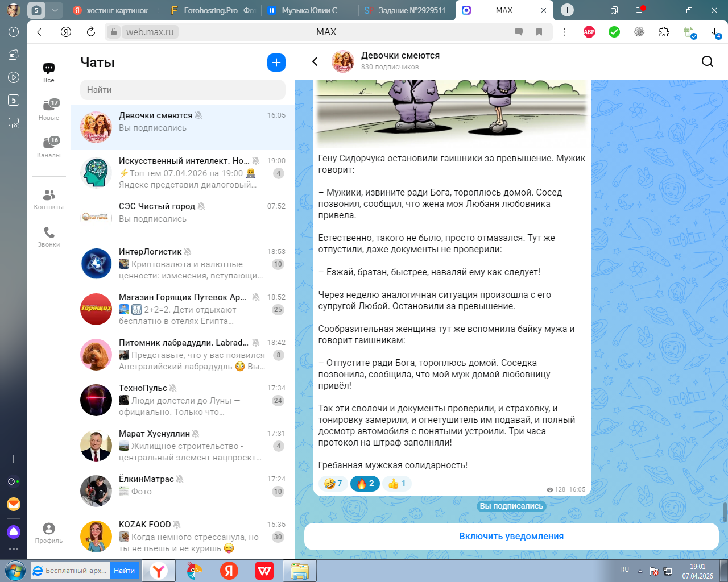728x582 pixels.
Task: Reload the web.max.ru page
Action: click(x=90, y=32)
